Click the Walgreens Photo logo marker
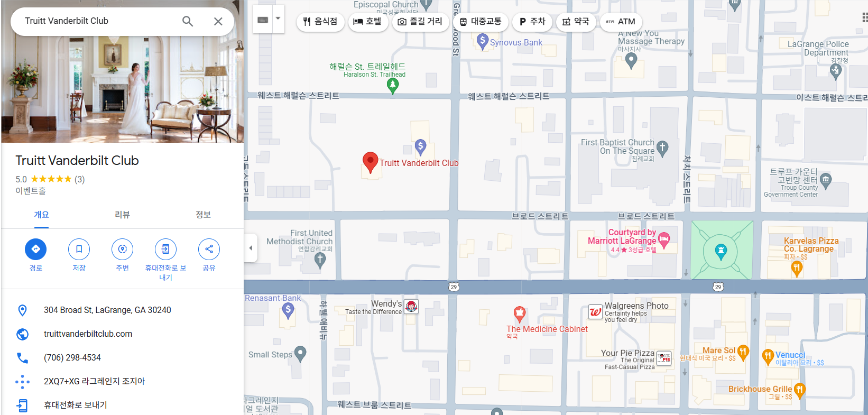This screenshot has height=415, width=868. pos(596,312)
